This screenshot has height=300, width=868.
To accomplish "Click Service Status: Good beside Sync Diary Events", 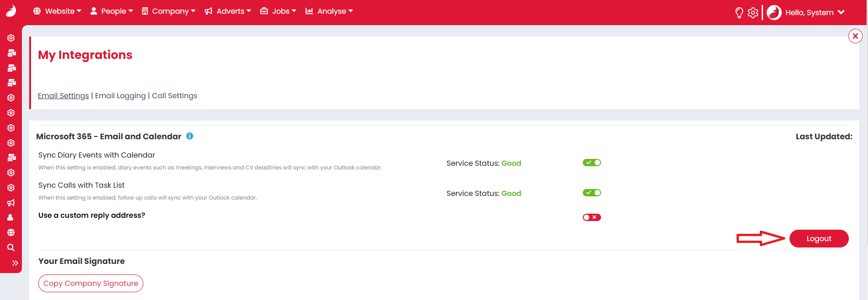I will coord(484,163).
